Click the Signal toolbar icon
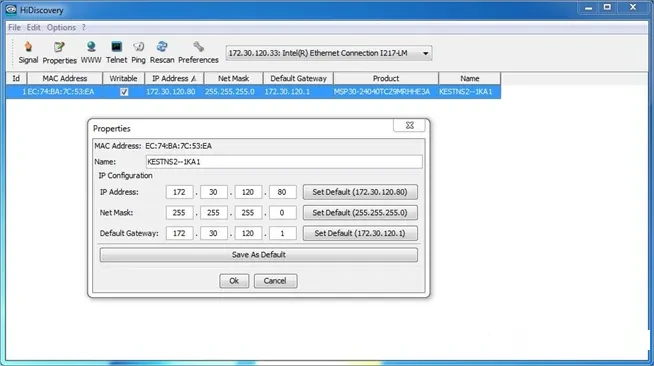The image size is (654, 366). point(28,53)
